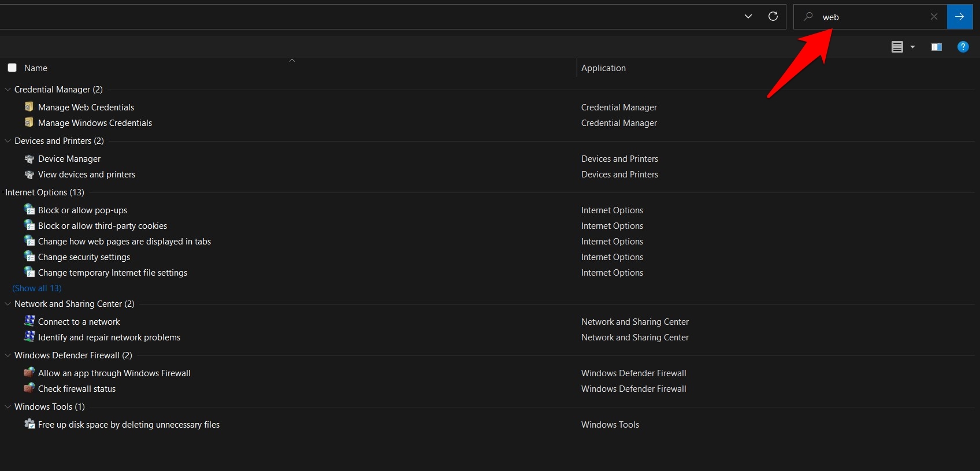This screenshot has height=471, width=980.
Task: Collapse the Devices and Printers group
Action: pos(8,141)
